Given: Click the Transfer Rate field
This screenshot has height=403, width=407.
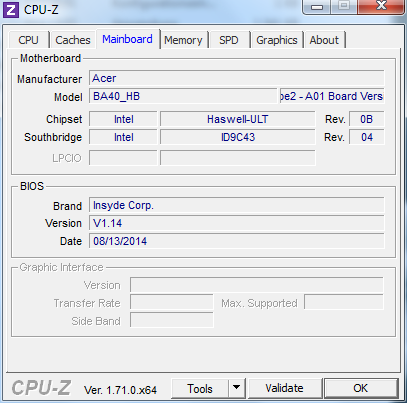Looking at the screenshot, I should point(171,303).
